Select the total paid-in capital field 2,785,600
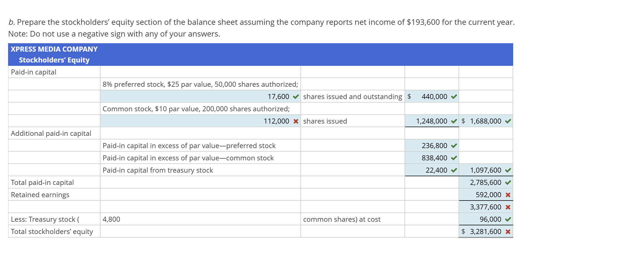This screenshot has height=256, width=644. pos(485,182)
